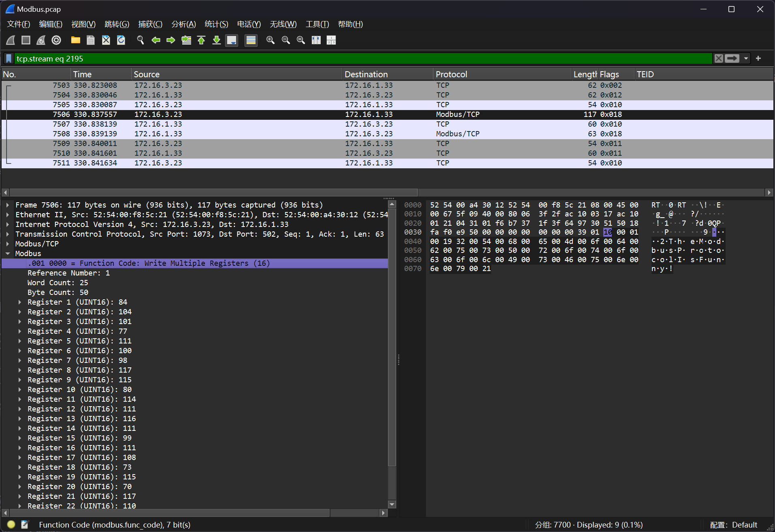Click the stop capture square icon
Screen dimensions: 775x532
click(26, 40)
